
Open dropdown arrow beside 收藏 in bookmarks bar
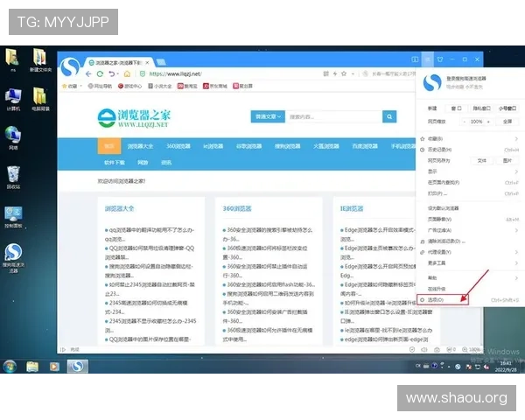coord(80,86)
